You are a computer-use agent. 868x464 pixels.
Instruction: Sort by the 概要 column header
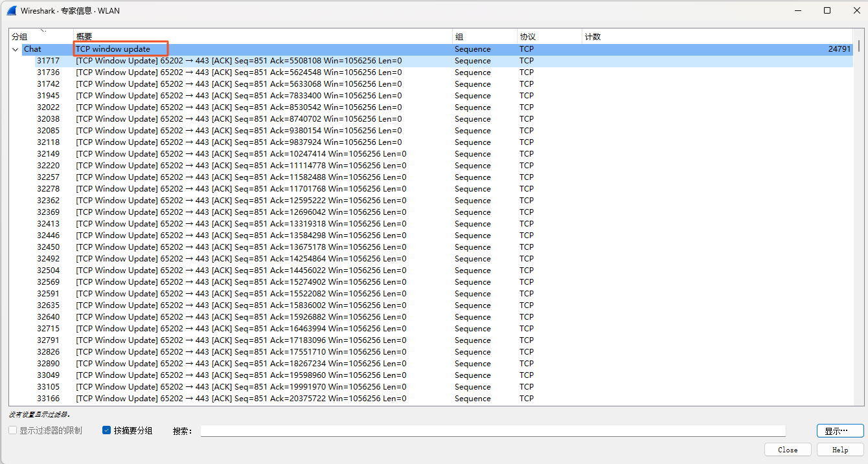click(263, 37)
